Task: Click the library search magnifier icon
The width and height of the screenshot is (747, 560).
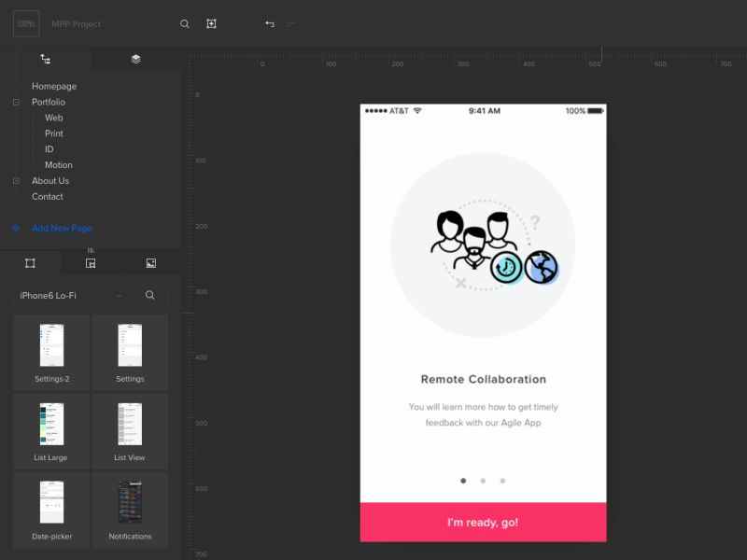Action: coord(149,294)
